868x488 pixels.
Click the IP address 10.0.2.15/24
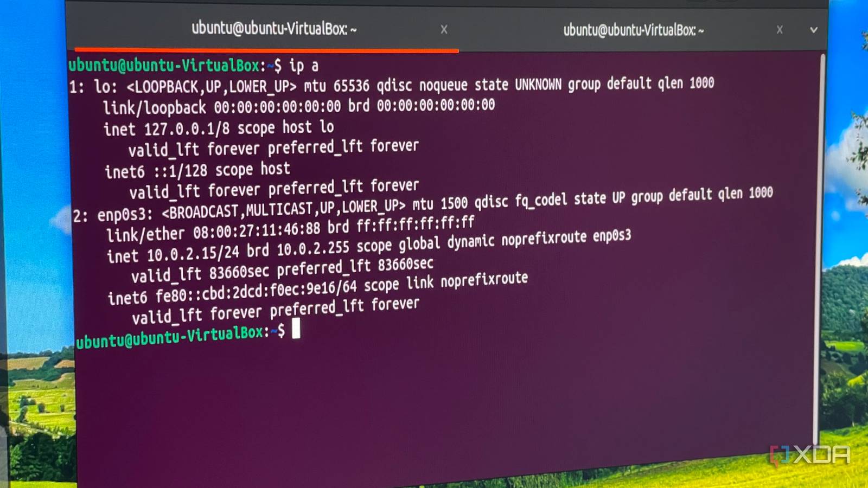(193, 253)
